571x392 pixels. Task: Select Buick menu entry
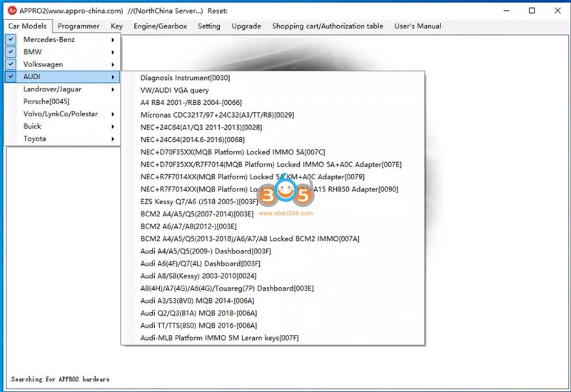pyautogui.click(x=62, y=126)
